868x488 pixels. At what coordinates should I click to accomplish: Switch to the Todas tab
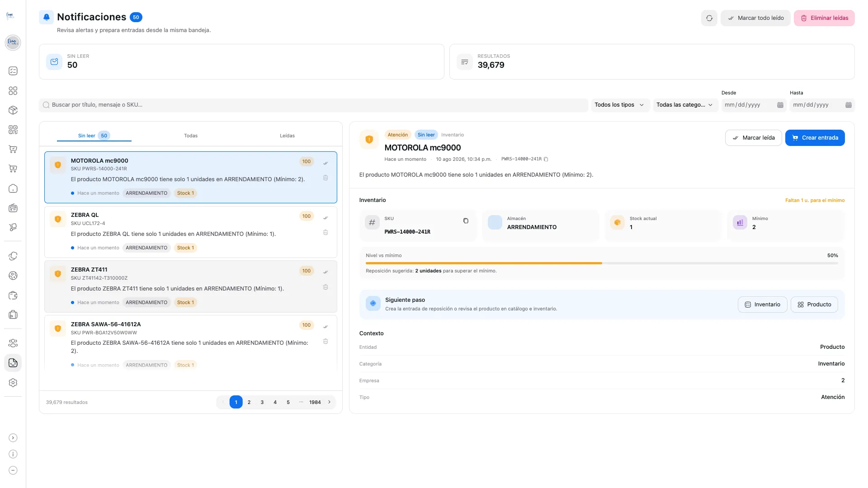[191, 136]
